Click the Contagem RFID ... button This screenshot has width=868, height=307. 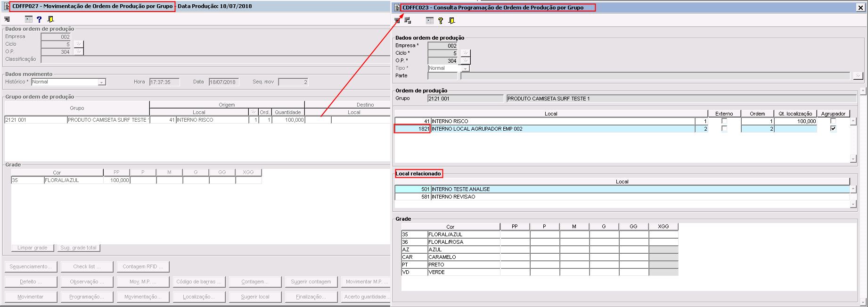point(143,266)
